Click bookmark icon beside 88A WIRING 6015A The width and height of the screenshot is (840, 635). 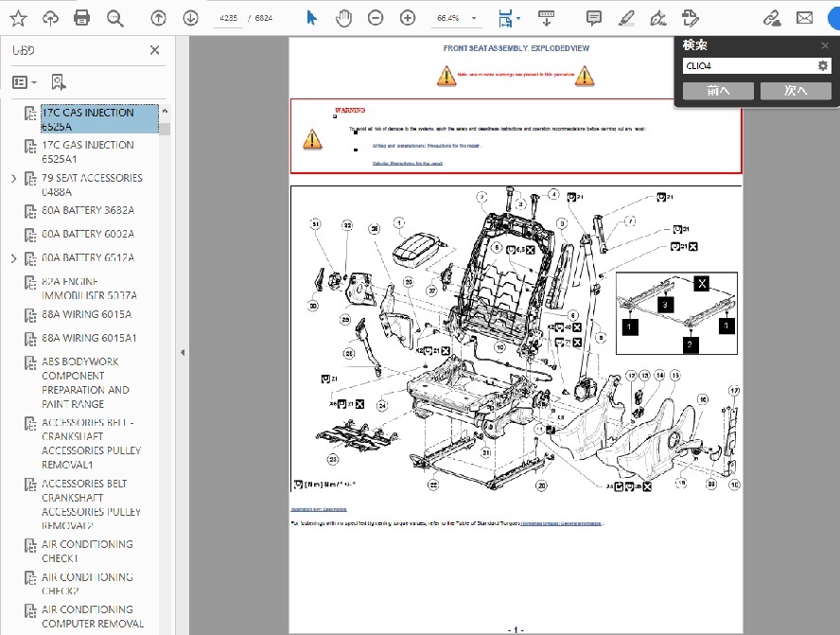tap(30, 315)
